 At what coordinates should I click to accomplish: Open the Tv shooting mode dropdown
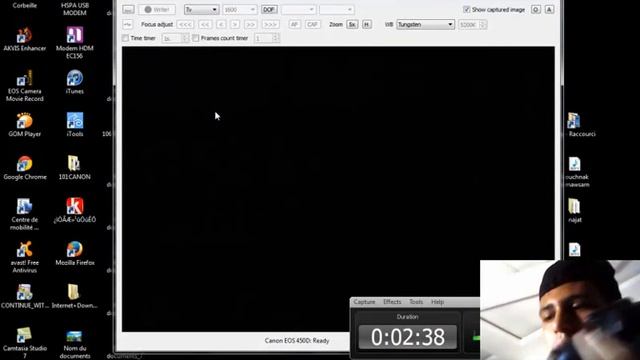201,9
